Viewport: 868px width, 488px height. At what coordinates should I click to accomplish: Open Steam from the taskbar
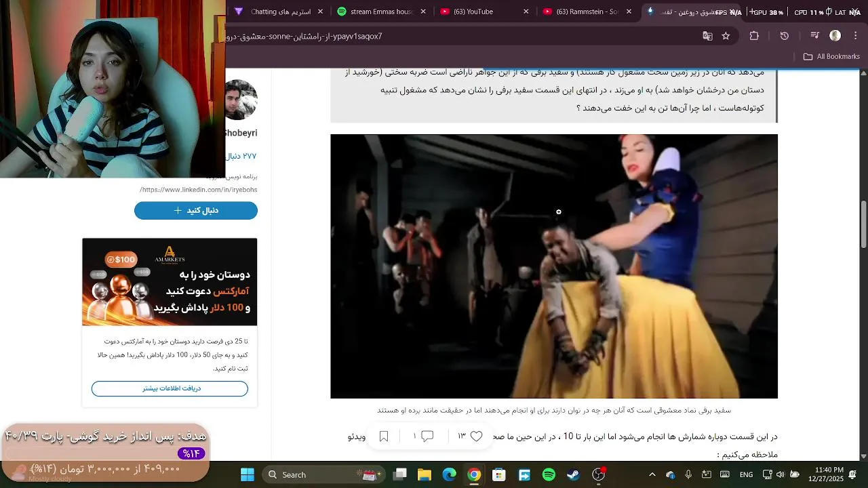click(x=574, y=474)
